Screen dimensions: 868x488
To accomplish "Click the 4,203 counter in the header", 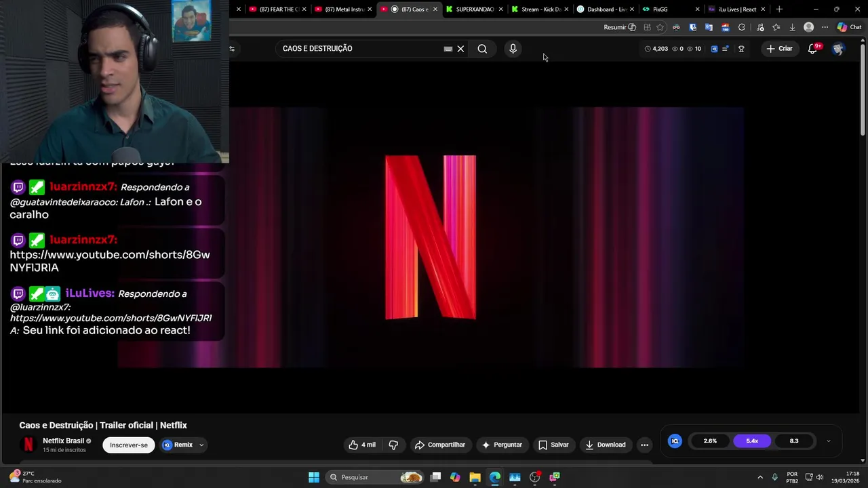I will (x=656, y=49).
